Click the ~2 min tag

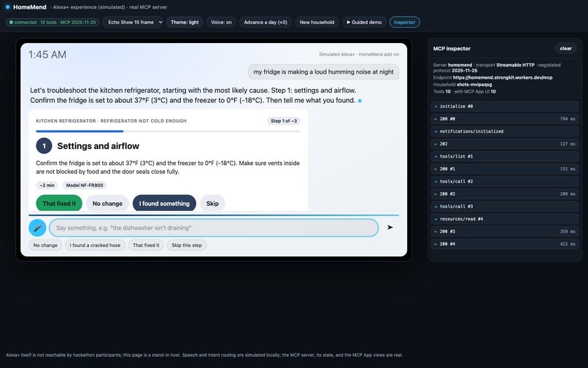[47, 185]
